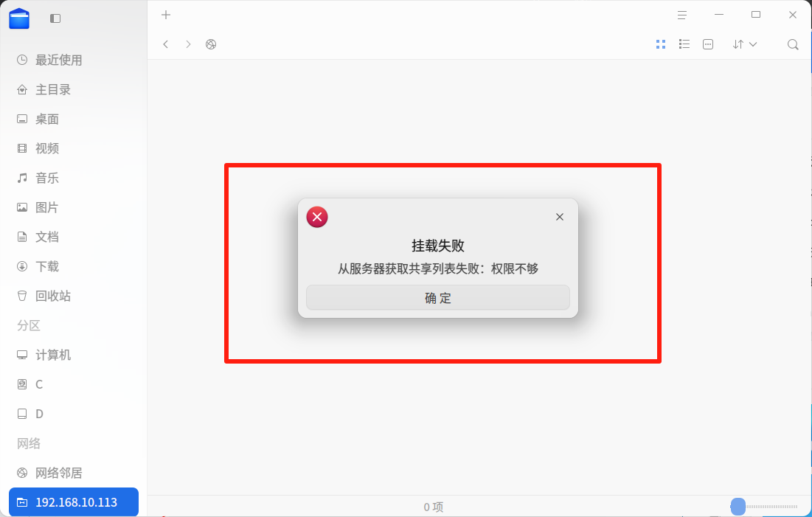Viewport: 812px width, 517px height.
Task: Maximize the file manager window
Action: point(756,15)
